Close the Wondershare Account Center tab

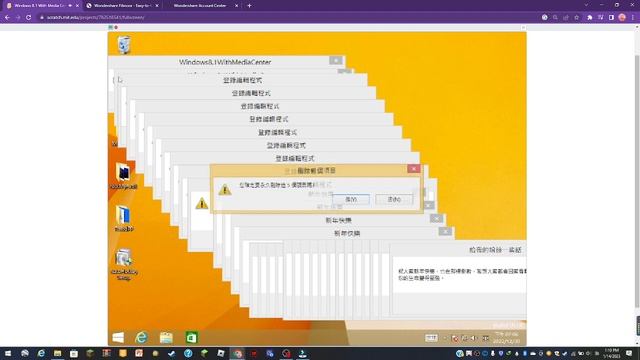tap(237, 6)
